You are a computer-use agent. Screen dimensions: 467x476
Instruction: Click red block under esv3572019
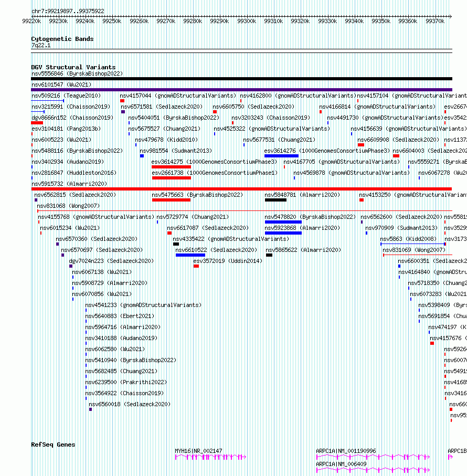click(196, 266)
